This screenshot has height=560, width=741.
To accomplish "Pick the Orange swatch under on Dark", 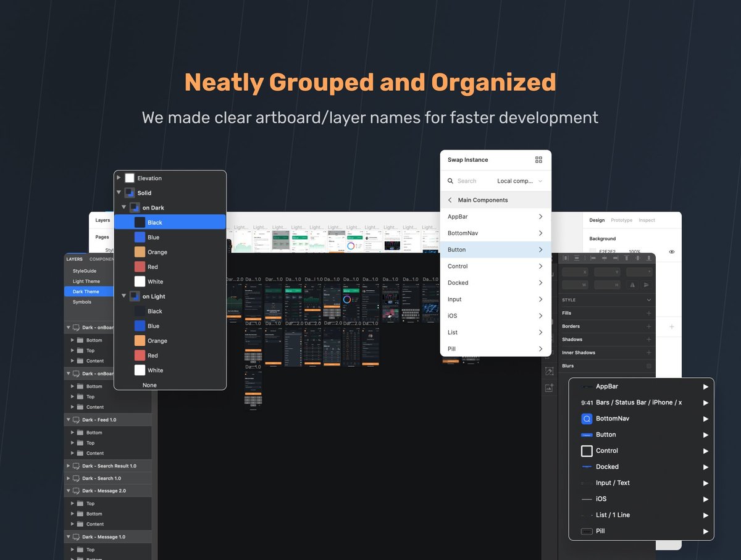I will (140, 252).
